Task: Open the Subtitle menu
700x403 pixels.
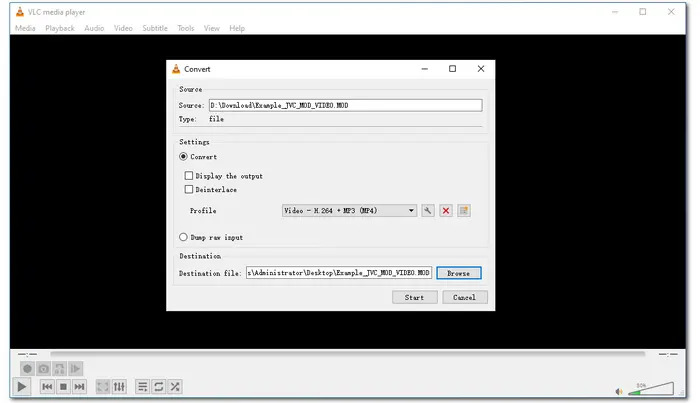Action: pyautogui.click(x=155, y=28)
